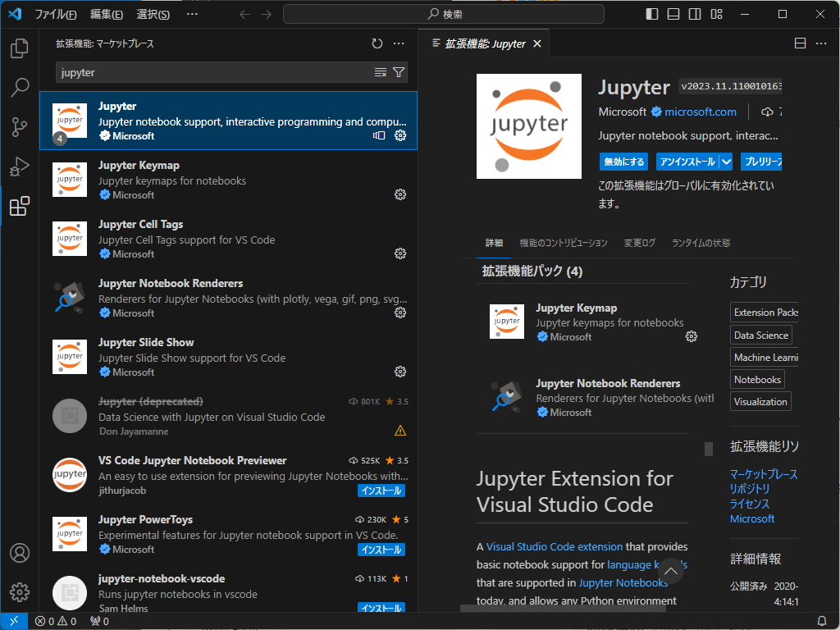Open the More Actions menu in Extensions panel

tap(399, 43)
